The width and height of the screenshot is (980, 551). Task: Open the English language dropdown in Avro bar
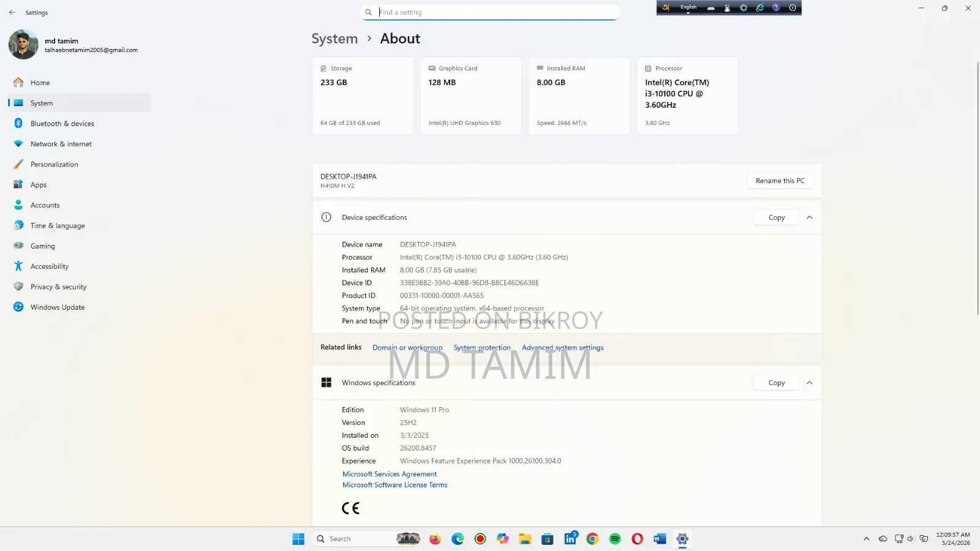click(688, 8)
